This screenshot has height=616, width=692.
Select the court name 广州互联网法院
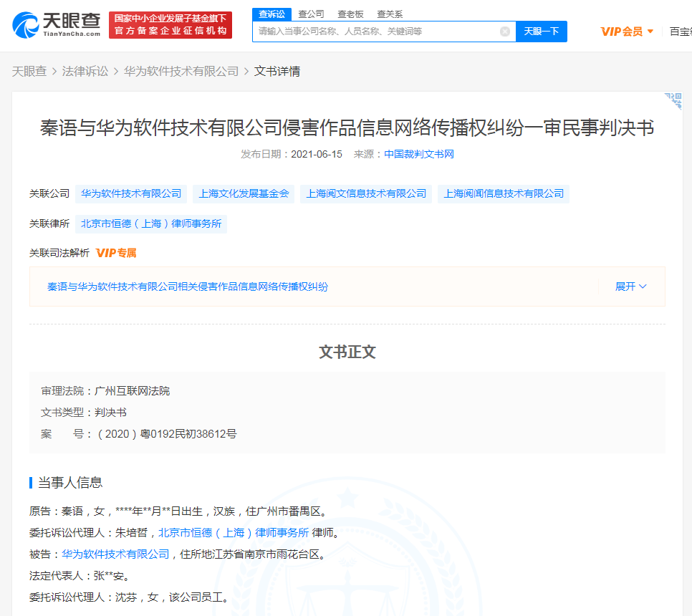[x=132, y=391]
